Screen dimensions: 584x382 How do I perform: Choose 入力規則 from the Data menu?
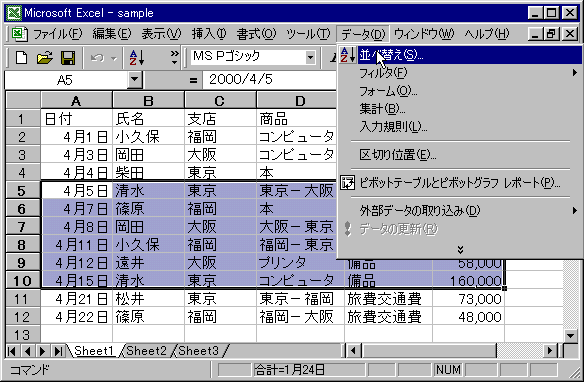tap(461, 127)
